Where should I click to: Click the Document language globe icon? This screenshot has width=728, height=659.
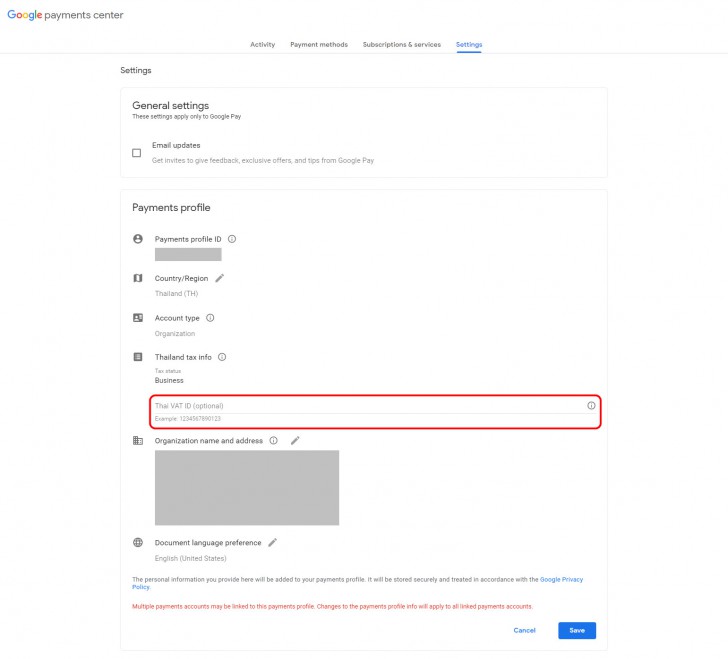pyautogui.click(x=138, y=542)
